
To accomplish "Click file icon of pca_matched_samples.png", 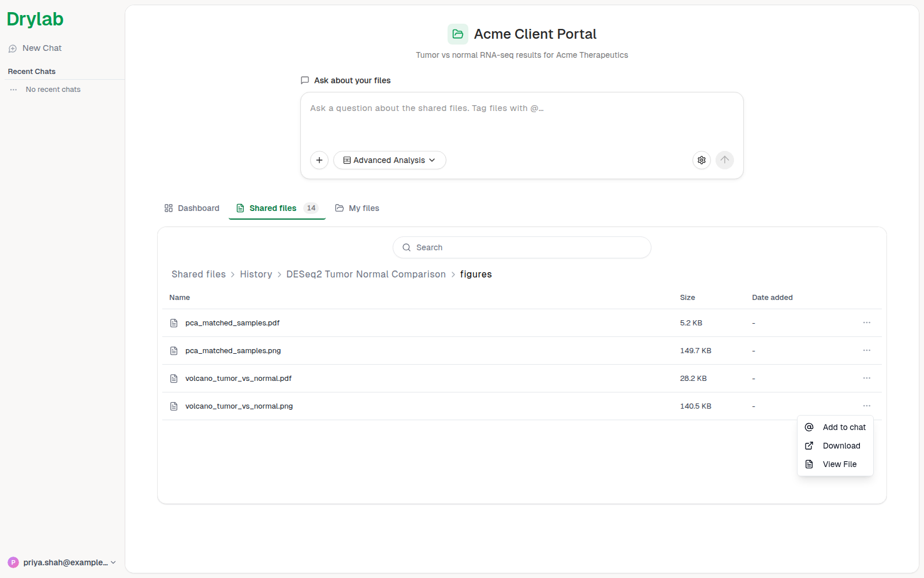I will [174, 351].
